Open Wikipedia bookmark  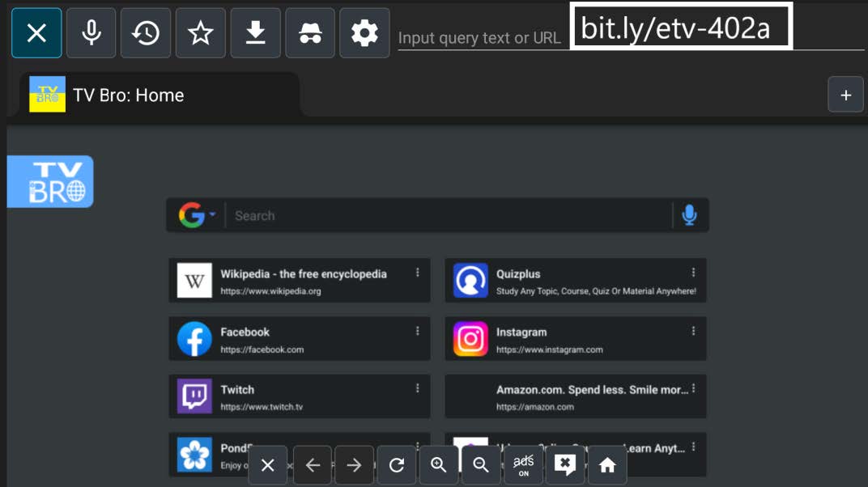click(300, 280)
